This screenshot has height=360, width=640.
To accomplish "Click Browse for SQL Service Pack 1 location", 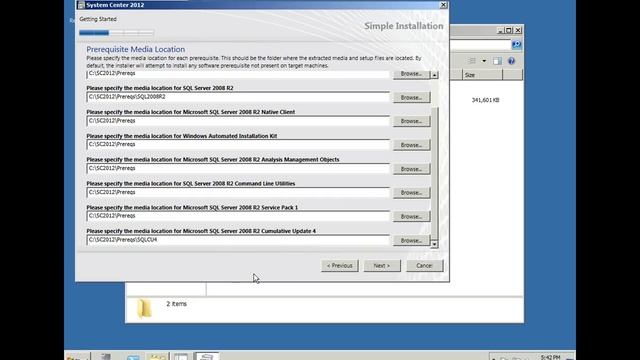I will [x=411, y=216].
